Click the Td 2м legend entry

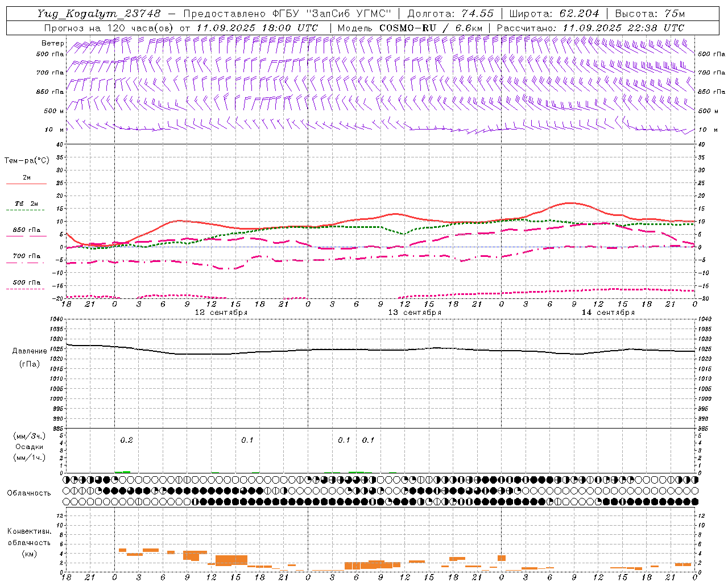[27, 203]
